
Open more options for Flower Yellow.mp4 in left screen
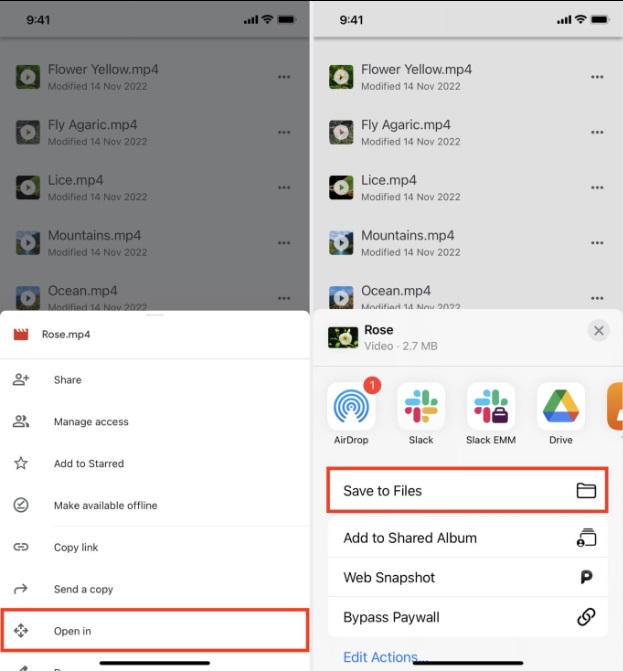click(x=284, y=77)
